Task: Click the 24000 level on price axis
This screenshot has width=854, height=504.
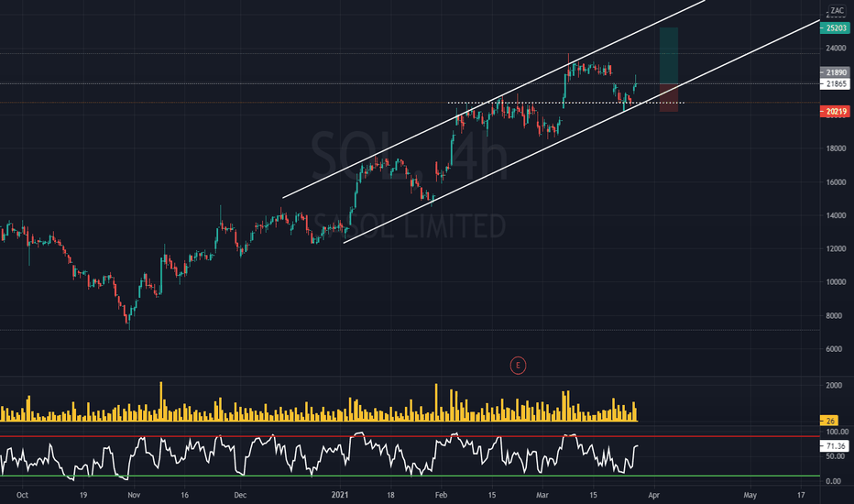Action: click(836, 48)
